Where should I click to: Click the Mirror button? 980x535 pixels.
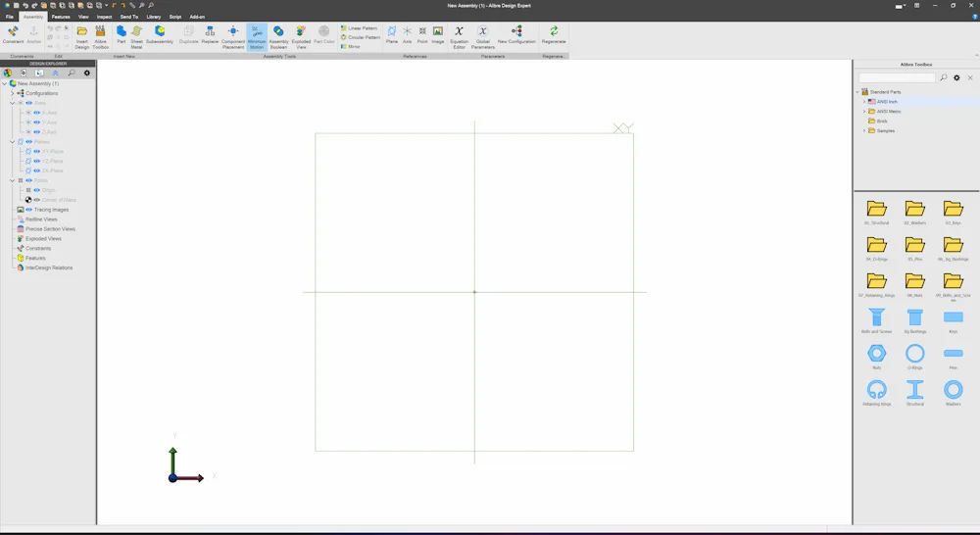351,46
